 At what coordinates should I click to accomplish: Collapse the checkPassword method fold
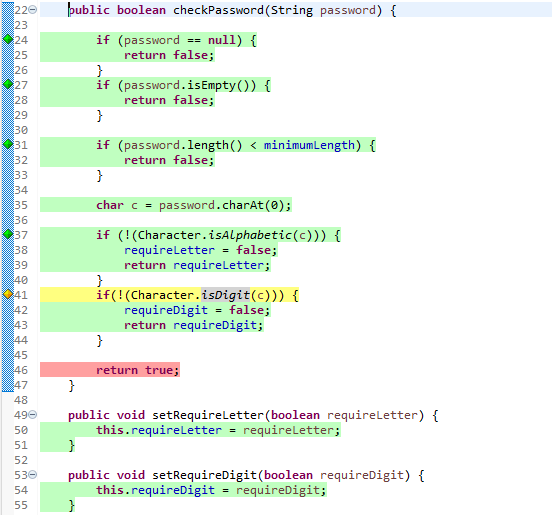[32, 10]
